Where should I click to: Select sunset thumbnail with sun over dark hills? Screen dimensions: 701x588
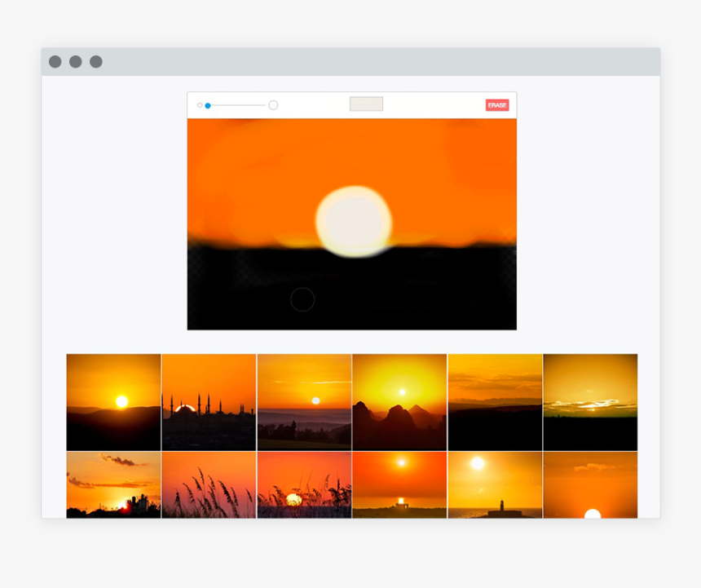point(113,402)
